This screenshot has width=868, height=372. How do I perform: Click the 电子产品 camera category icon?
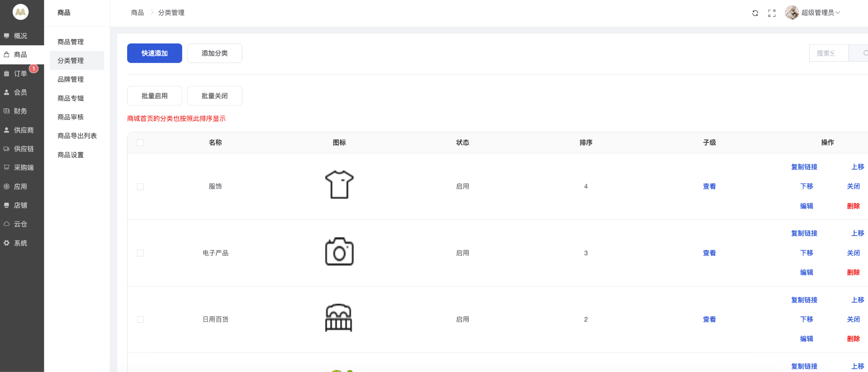339,251
